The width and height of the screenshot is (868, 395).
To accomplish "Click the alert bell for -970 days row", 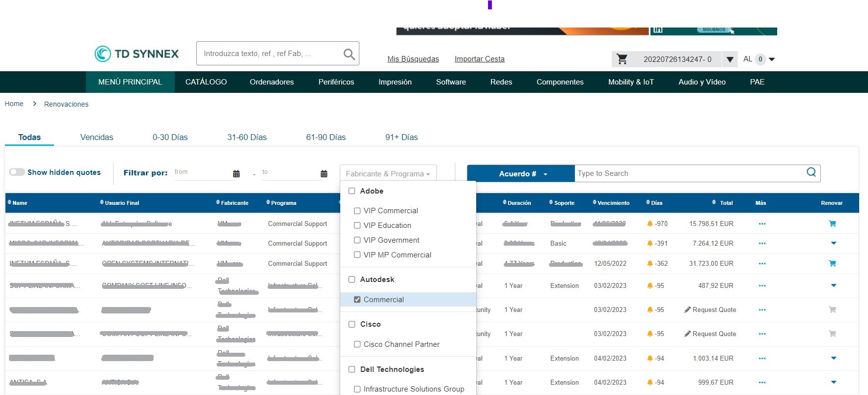I will click(x=650, y=224).
